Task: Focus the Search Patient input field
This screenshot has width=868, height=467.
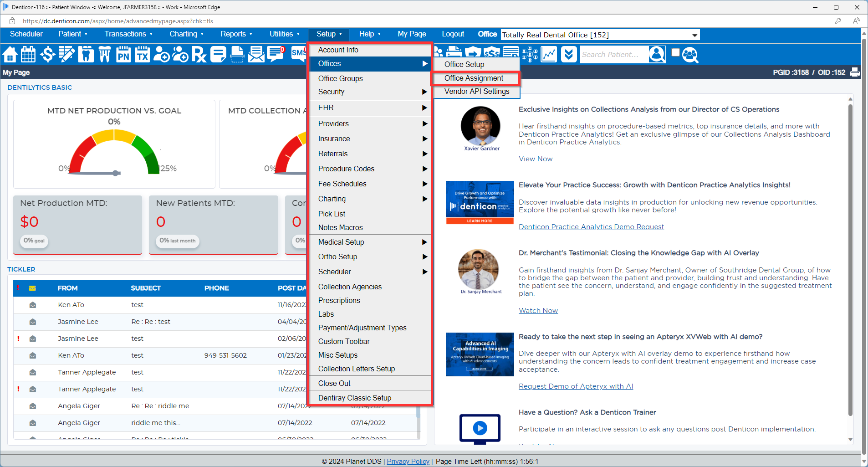Action: pyautogui.click(x=614, y=55)
